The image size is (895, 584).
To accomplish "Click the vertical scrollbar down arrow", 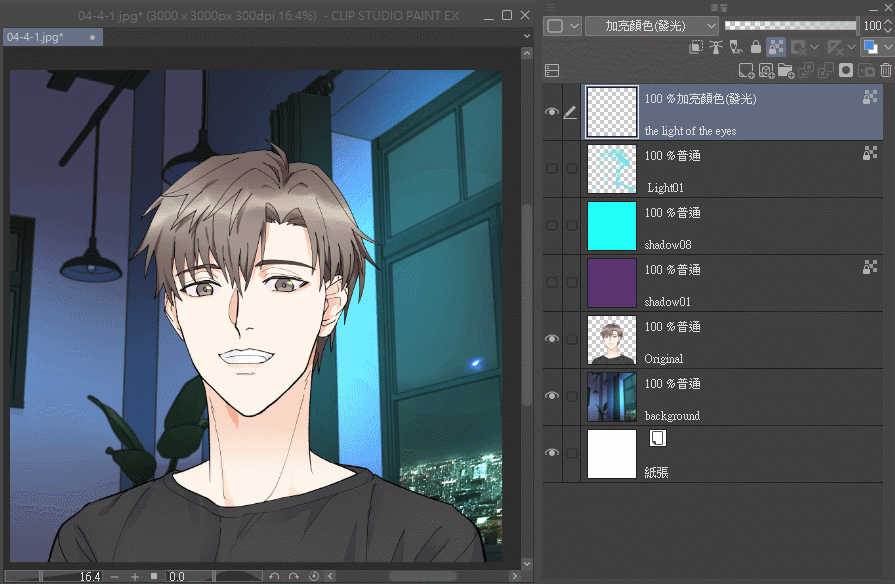I will [x=527, y=563].
